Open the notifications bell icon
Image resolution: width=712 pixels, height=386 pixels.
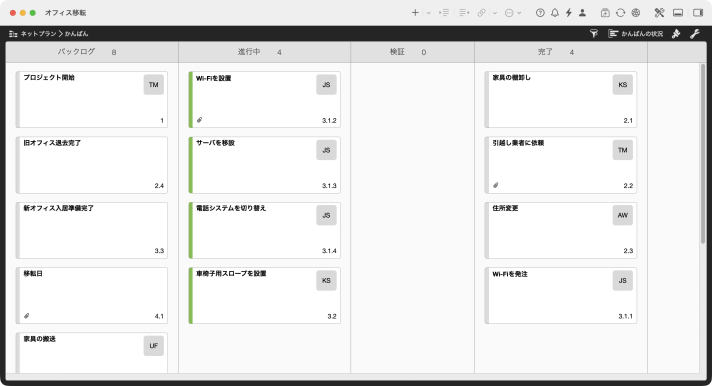click(555, 13)
